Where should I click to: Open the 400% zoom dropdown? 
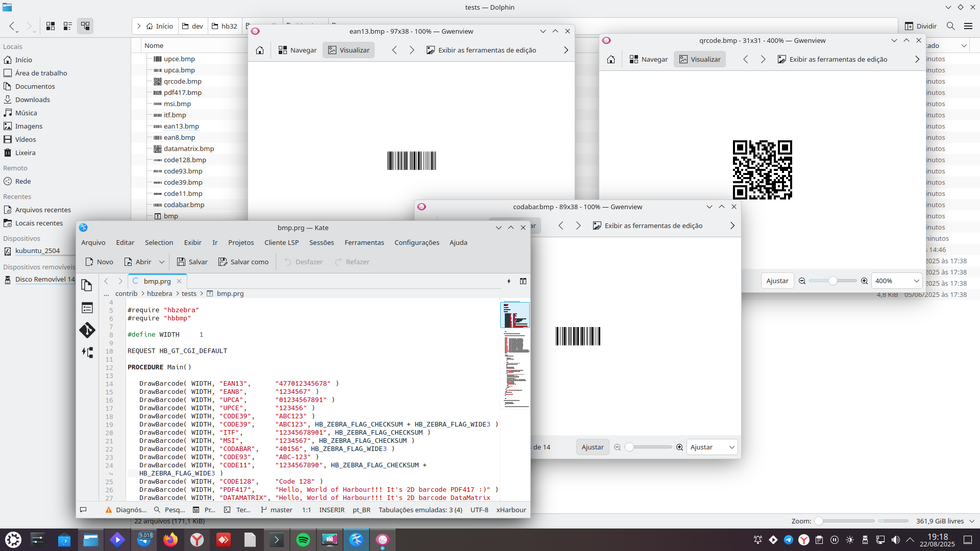[x=897, y=281]
